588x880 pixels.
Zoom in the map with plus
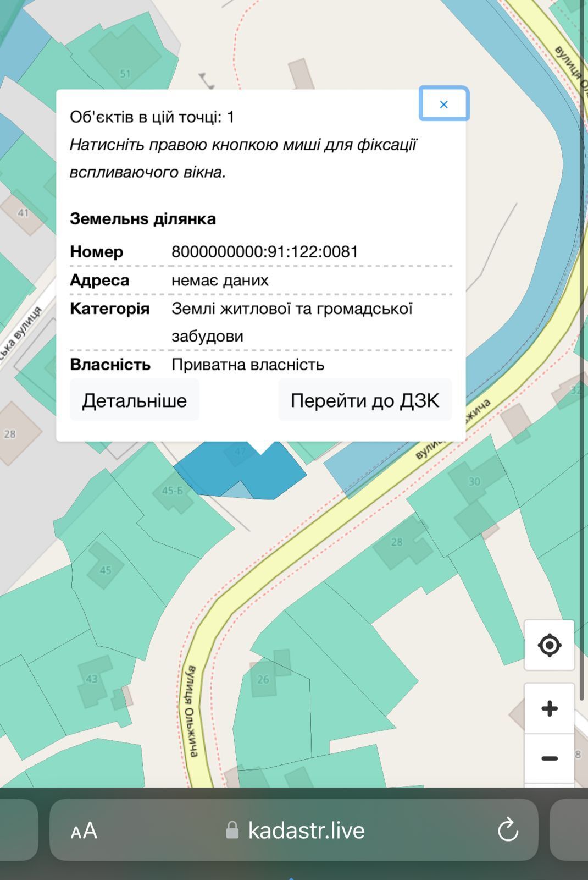pos(550,708)
